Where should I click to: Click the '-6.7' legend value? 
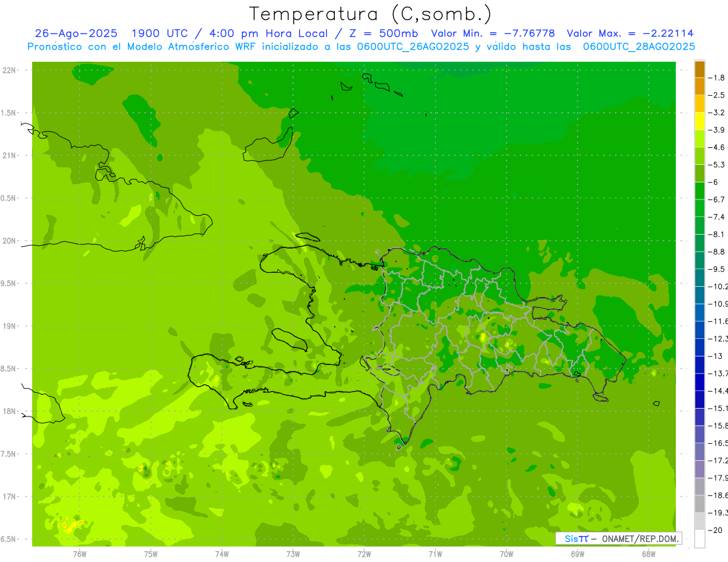(x=717, y=199)
